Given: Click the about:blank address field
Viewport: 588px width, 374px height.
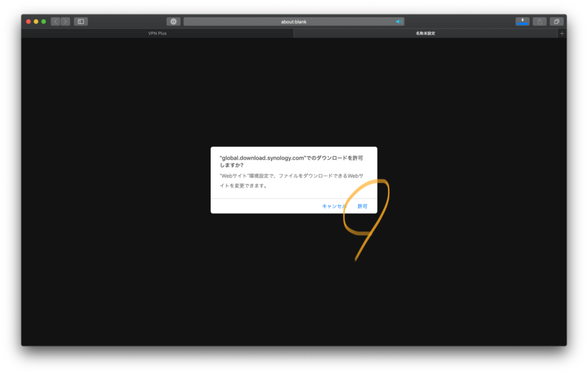Looking at the screenshot, I should [x=293, y=22].
